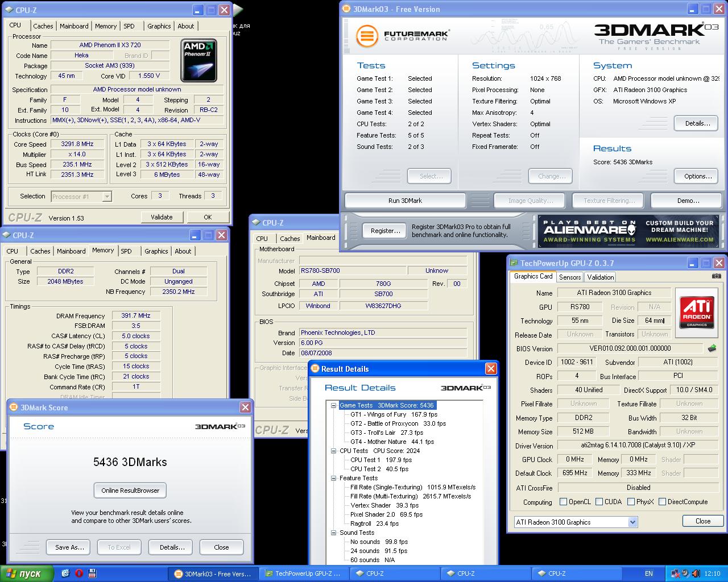Screen dimensions: 728x582
Task: Click the tray icon next to volume
Action: (685, 573)
